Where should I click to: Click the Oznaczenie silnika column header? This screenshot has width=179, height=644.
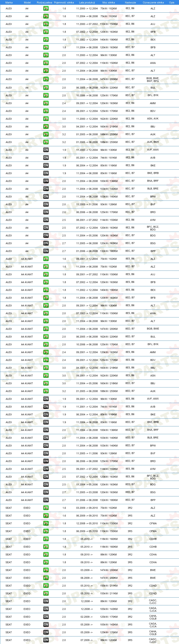point(153,3)
